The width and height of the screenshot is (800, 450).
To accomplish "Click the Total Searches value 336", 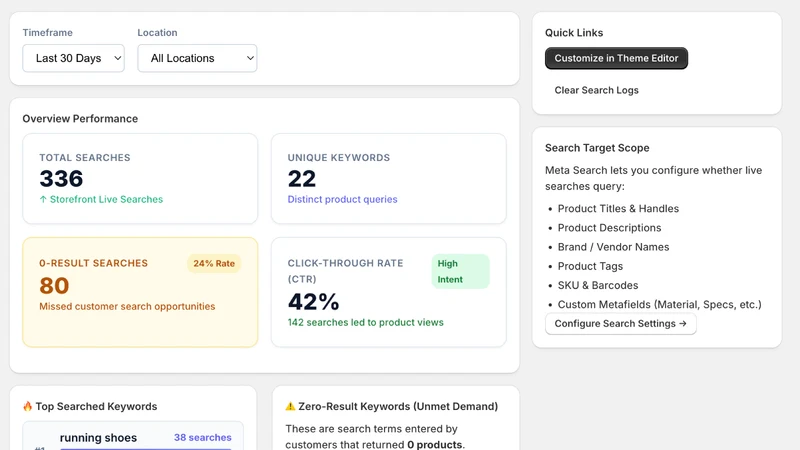I will click(x=61, y=179).
